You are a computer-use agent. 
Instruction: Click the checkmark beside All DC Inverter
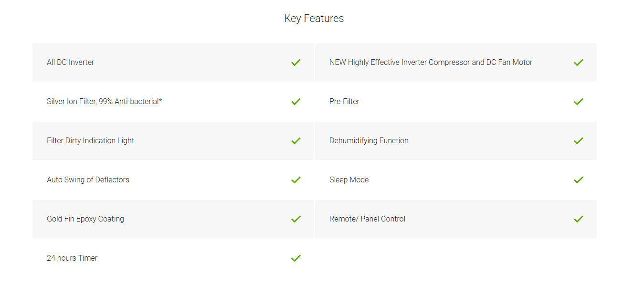(296, 63)
